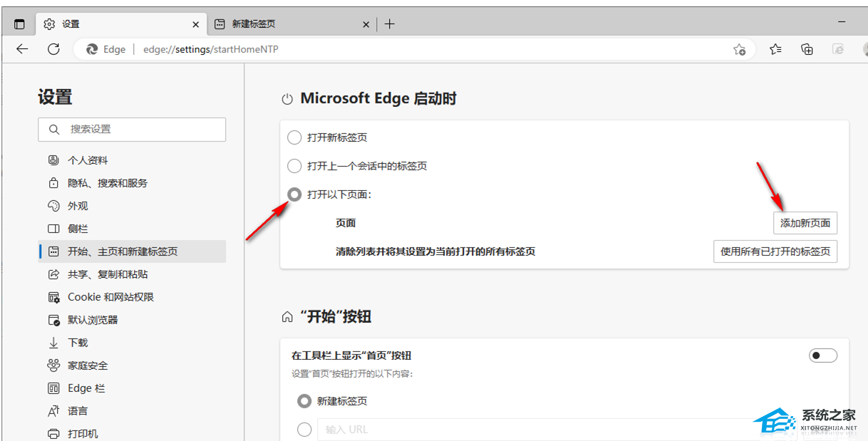Open 隐私、搜索和服务 settings section
Viewport: 868px width, 441px height.
click(x=107, y=183)
